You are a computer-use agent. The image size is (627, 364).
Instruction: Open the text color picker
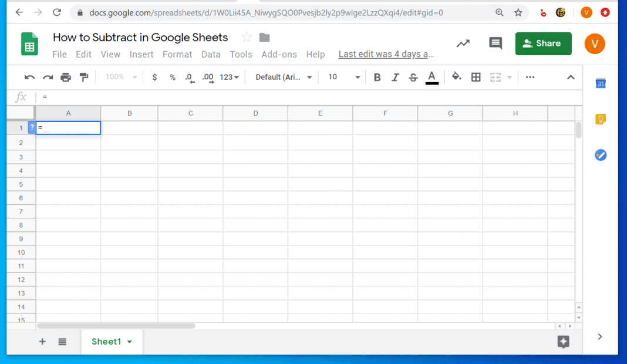[x=432, y=77]
